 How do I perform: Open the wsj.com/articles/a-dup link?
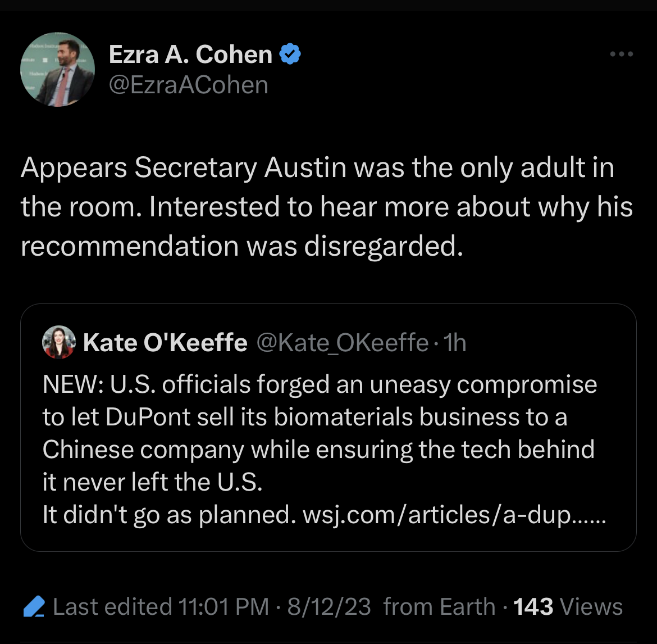pyautogui.click(x=454, y=514)
